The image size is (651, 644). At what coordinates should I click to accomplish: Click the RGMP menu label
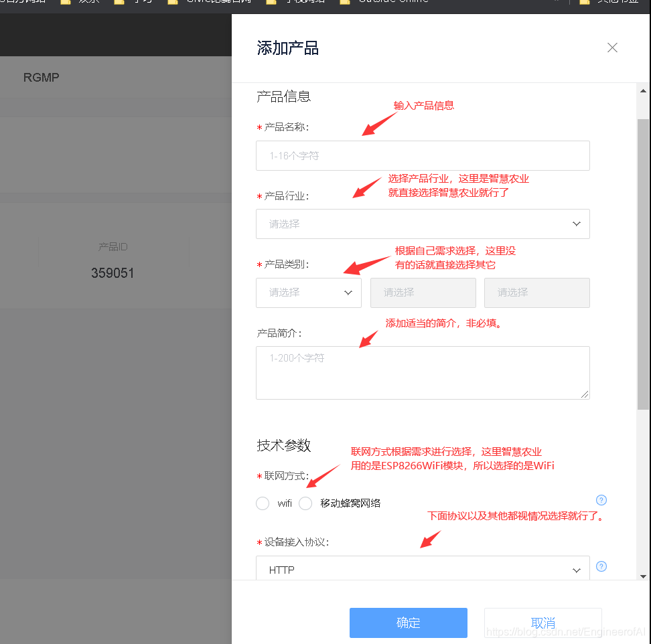(41, 77)
